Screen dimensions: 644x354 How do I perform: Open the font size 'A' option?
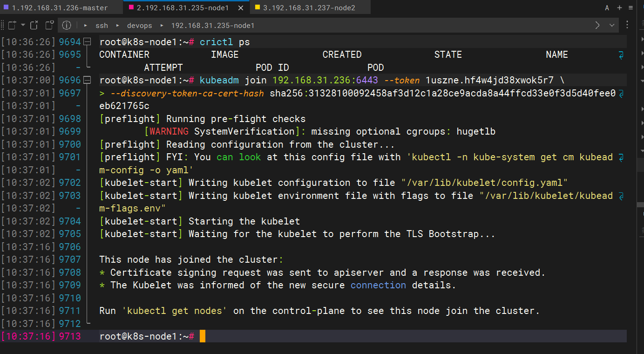point(607,7)
